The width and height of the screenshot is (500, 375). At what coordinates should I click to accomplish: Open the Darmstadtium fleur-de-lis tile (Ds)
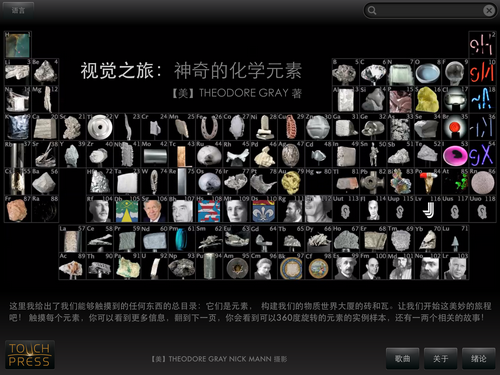[264, 209]
